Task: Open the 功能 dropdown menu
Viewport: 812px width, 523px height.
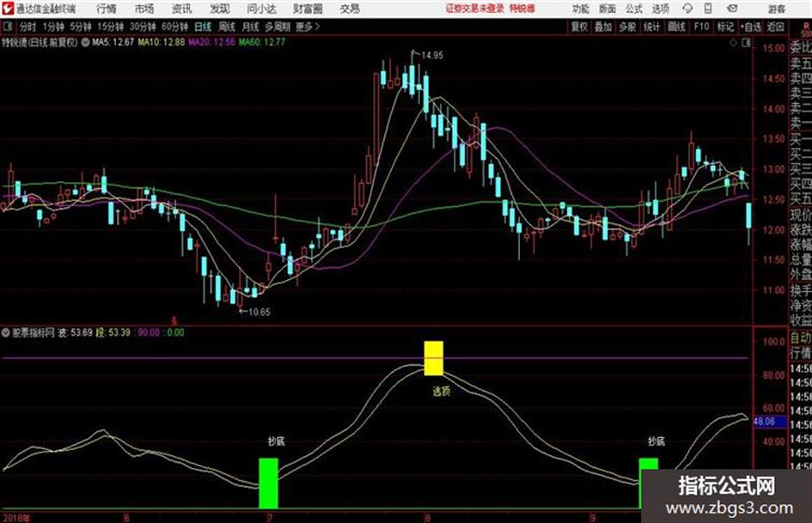Action: coord(581,9)
